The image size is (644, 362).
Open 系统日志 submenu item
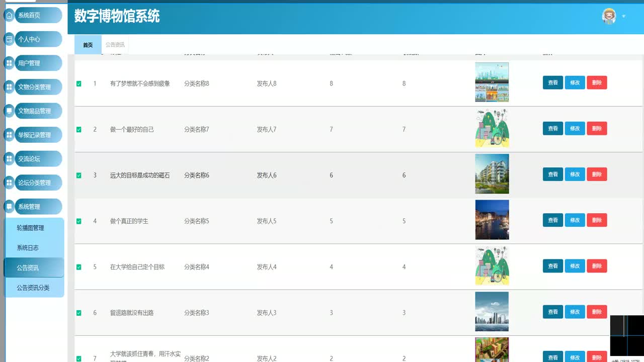coord(34,248)
